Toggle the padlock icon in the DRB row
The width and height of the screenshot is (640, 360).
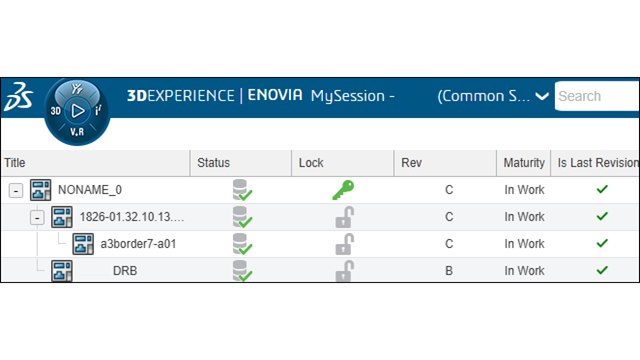point(344,271)
